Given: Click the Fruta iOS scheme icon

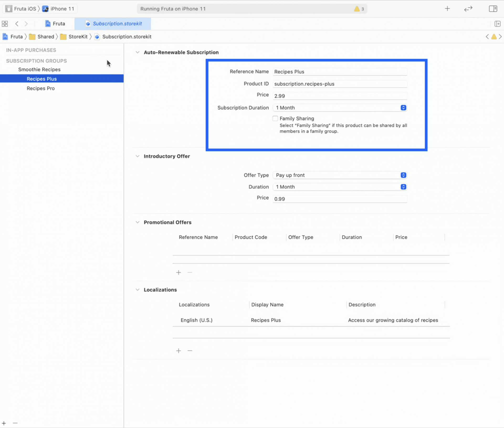Looking at the screenshot, I should click(9, 8).
